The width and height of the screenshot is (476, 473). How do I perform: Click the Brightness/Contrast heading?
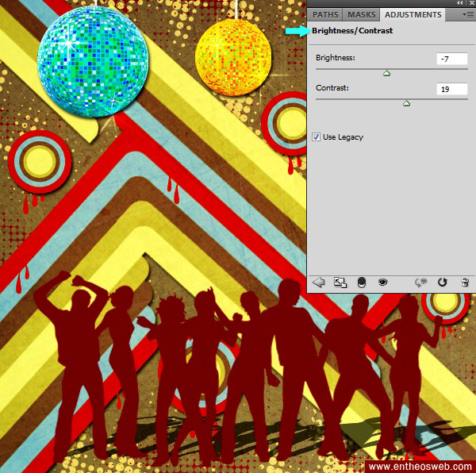352,31
